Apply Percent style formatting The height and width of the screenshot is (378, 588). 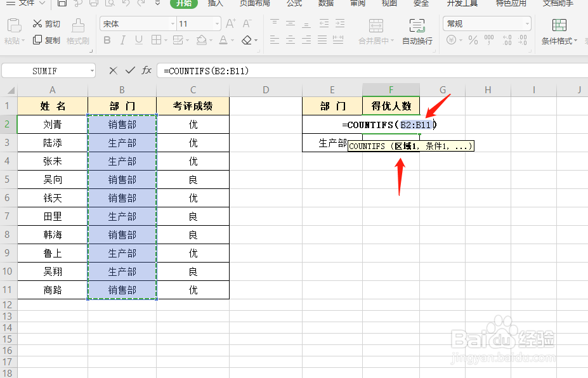(473, 40)
